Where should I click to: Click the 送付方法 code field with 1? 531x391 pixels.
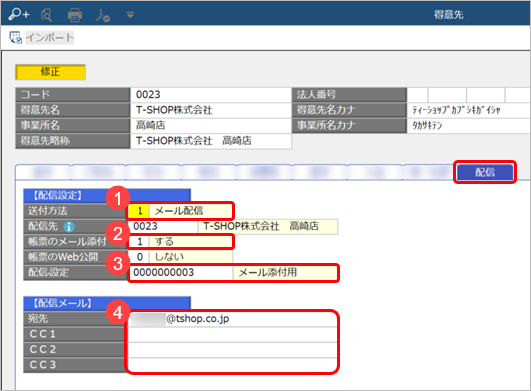coord(139,211)
